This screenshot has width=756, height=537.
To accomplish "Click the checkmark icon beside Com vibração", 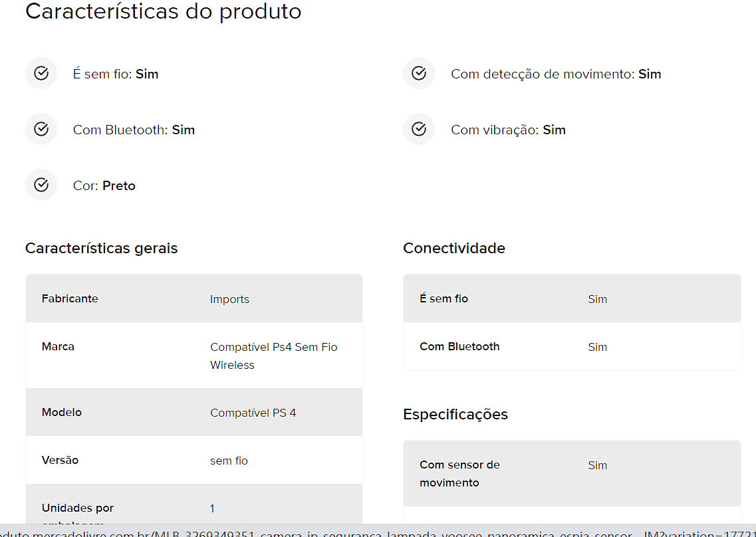I will pos(419,129).
